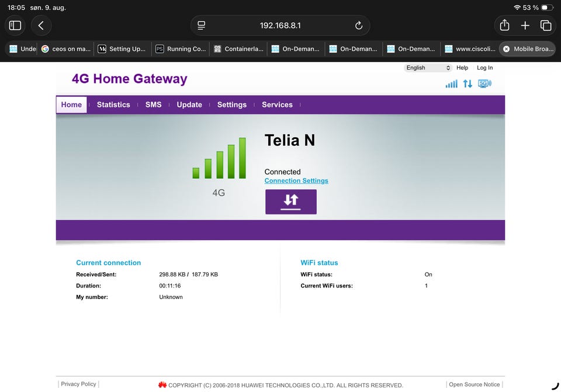Open the Privacy Policy link
Viewport: 561px width, 392px height.
point(78,384)
